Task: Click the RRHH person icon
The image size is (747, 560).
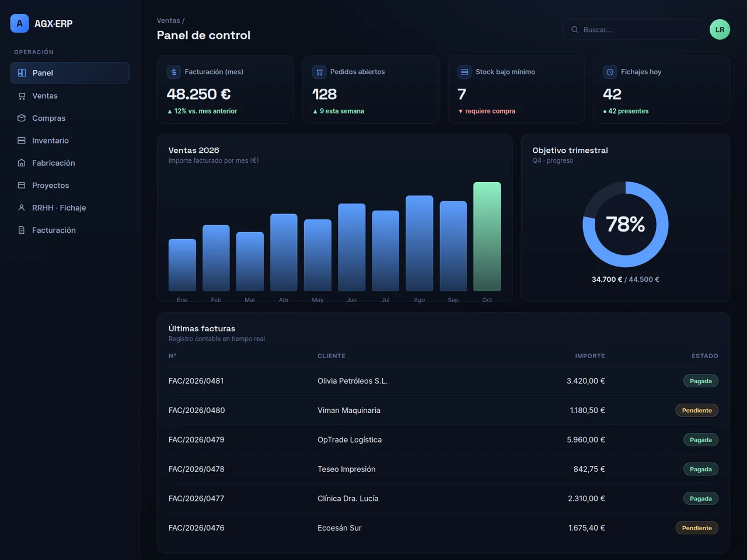Action: 22,208
